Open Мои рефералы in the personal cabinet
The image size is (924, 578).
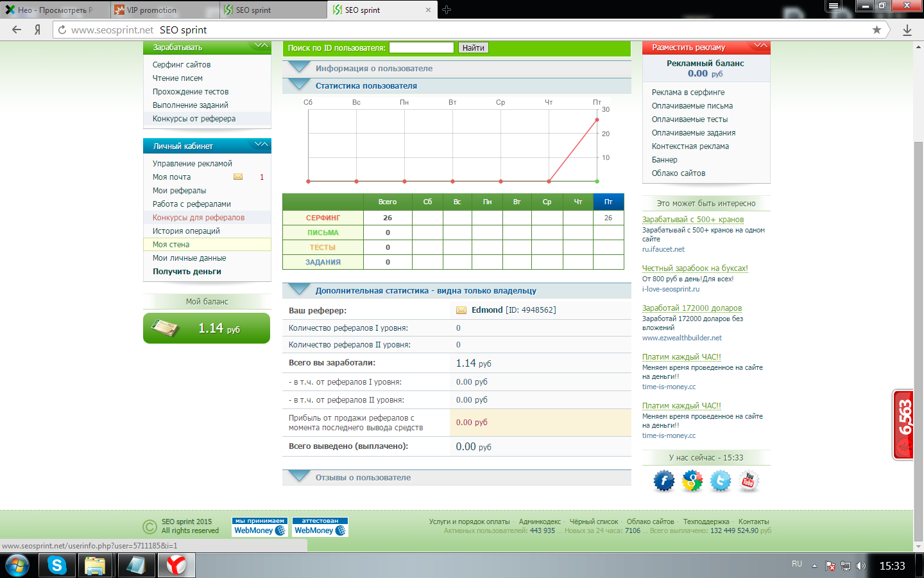tap(180, 191)
